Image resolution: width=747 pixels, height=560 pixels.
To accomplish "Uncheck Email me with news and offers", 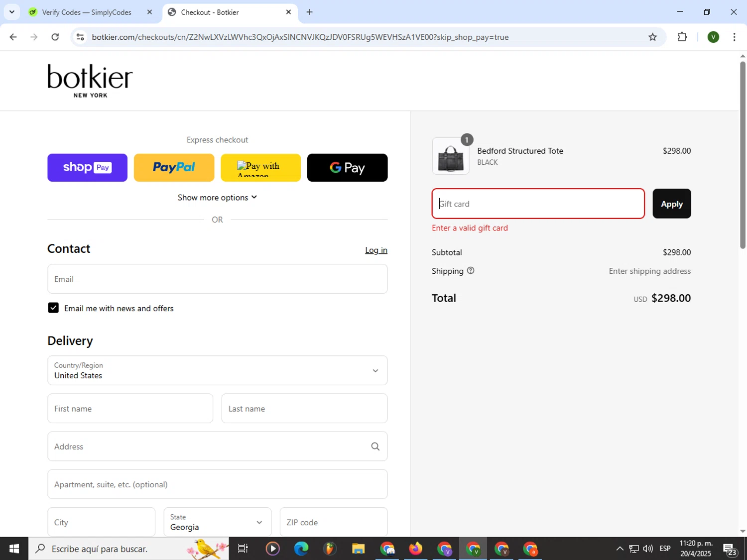I will pyautogui.click(x=53, y=308).
